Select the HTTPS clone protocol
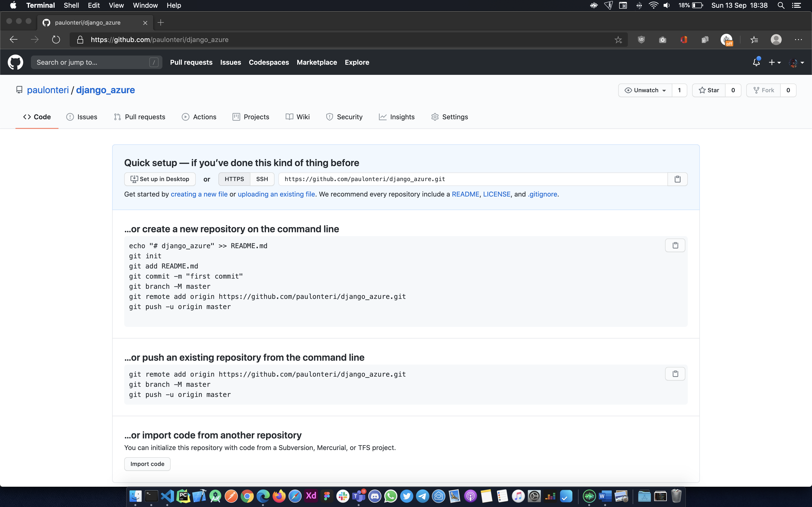 click(234, 179)
